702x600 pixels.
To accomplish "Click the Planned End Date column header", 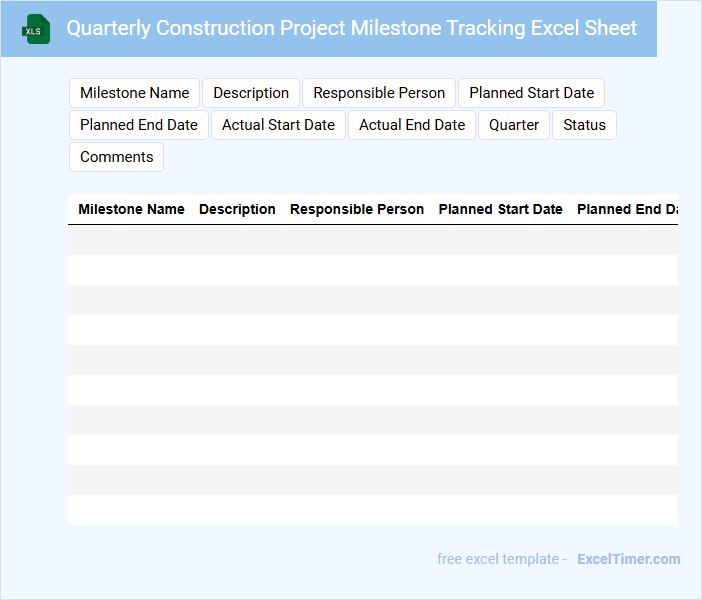I will [x=627, y=209].
